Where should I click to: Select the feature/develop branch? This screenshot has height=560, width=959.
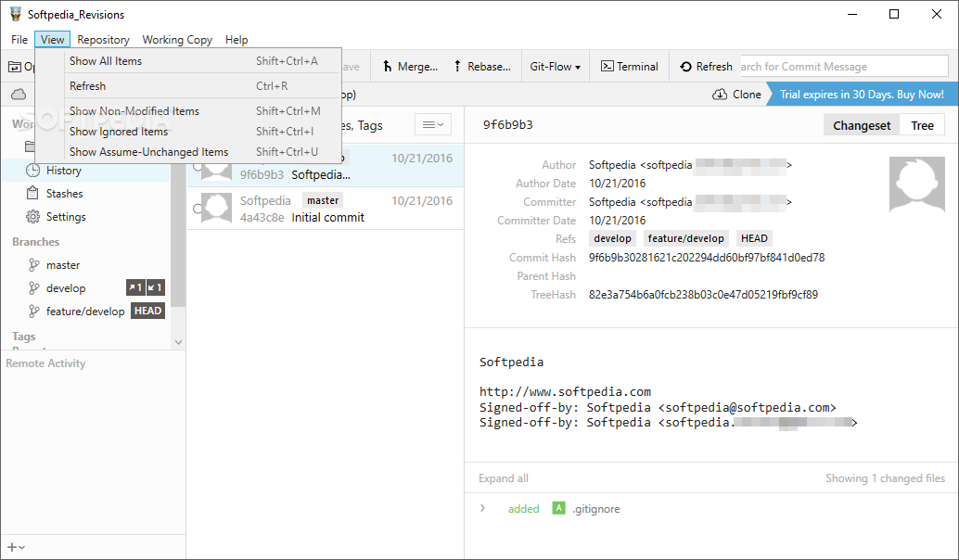85,312
